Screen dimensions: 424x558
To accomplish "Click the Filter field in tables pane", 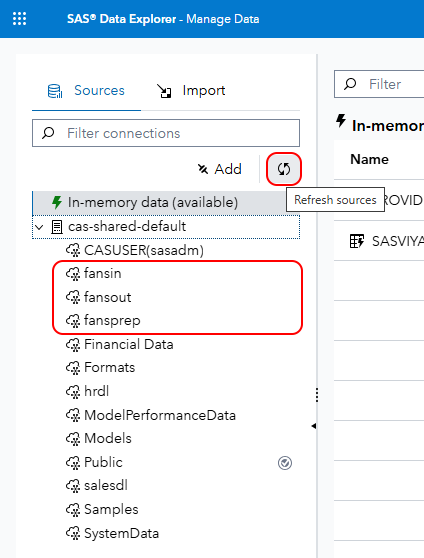I will coord(379,84).
